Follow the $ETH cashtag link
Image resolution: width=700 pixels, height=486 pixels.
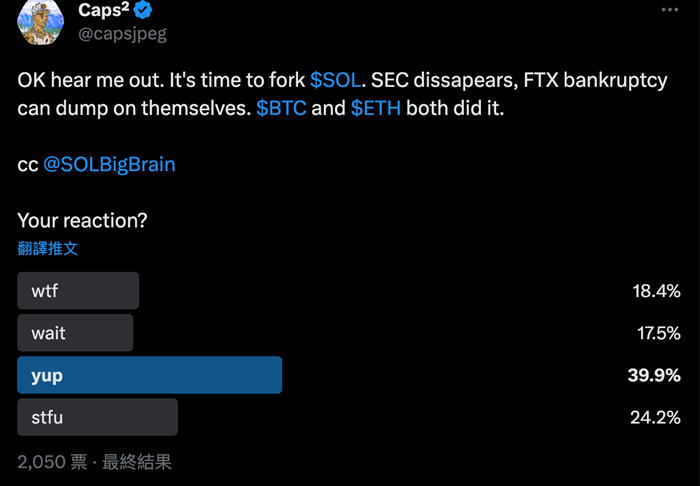coord(375,107)
